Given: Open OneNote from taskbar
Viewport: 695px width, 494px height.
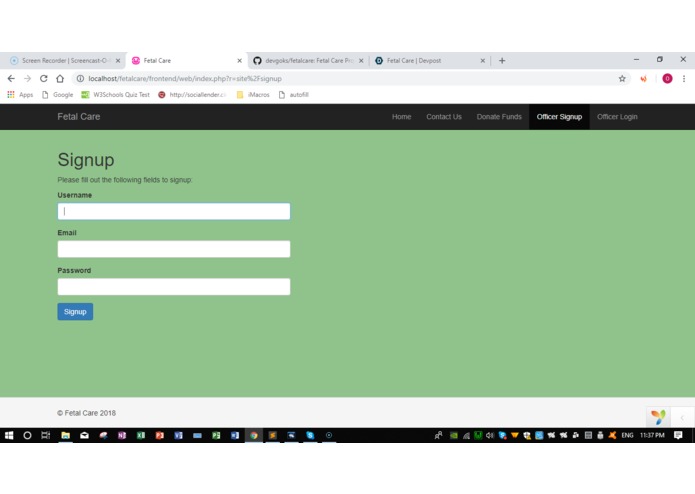Looking at the screenshot, I should click(122, 436).
